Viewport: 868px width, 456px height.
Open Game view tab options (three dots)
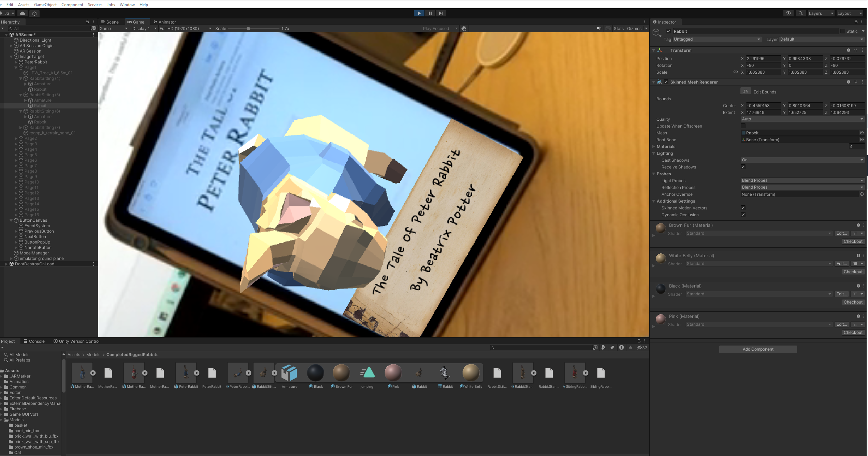(x=645, y=22)
